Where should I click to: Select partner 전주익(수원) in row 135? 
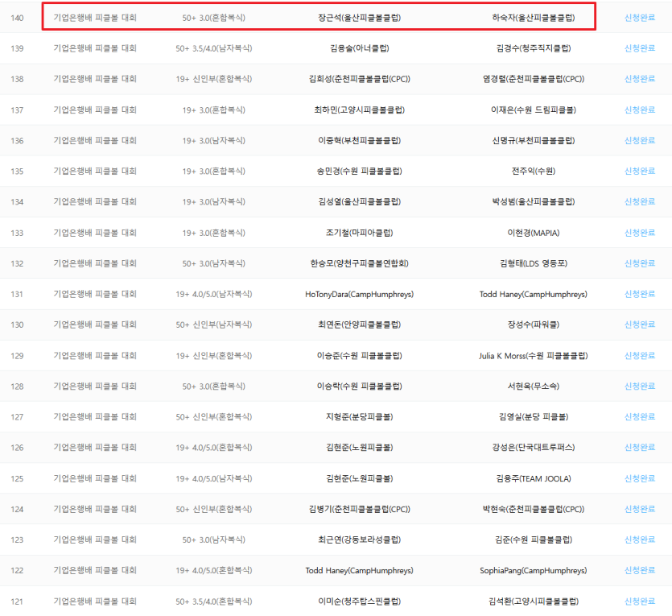click(533, 171)
